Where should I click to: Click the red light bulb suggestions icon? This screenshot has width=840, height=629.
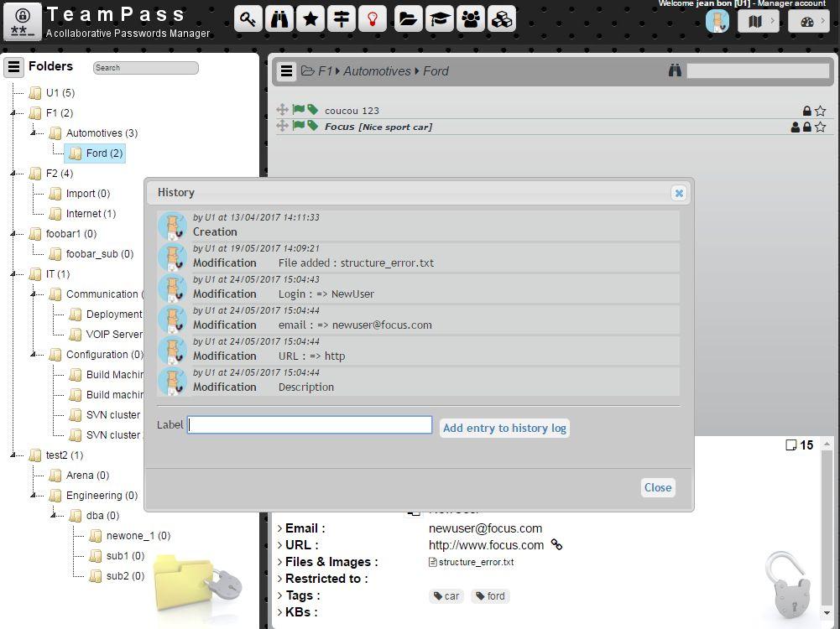click(373, 19)
